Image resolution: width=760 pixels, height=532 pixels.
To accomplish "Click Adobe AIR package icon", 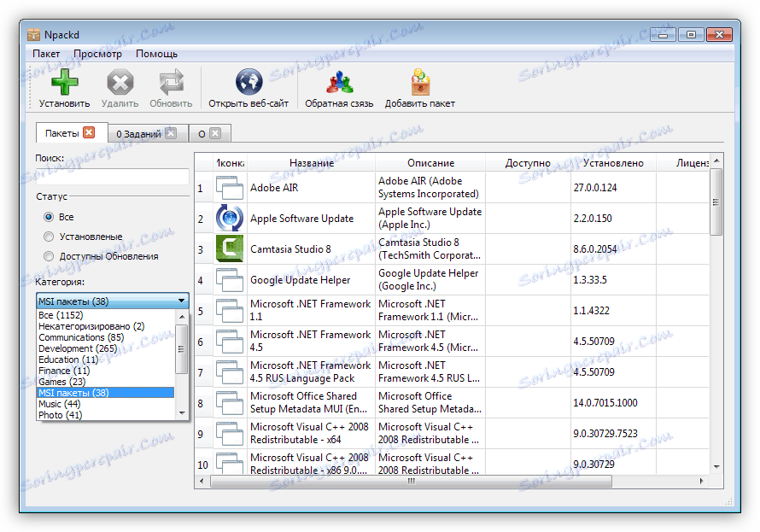I will 229,188.
